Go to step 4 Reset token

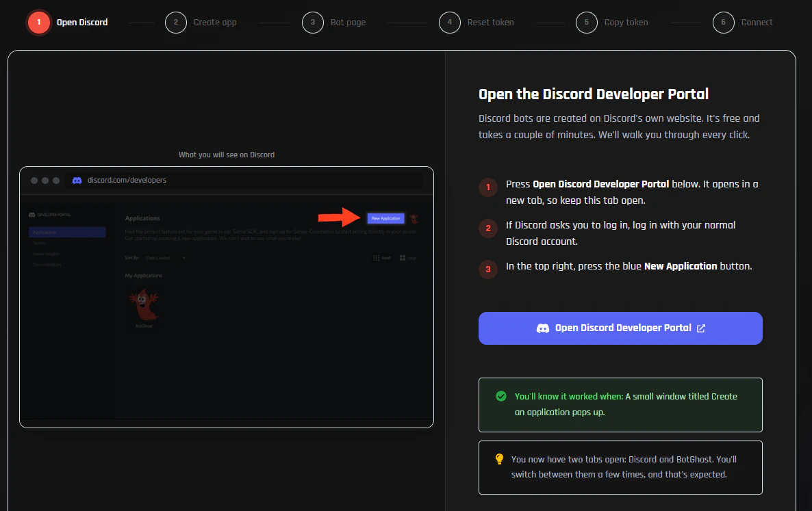tap(477, 23)
